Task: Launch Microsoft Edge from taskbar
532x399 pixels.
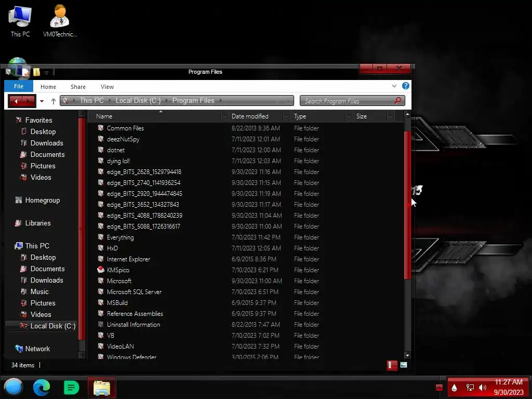Action: point(42,388)
